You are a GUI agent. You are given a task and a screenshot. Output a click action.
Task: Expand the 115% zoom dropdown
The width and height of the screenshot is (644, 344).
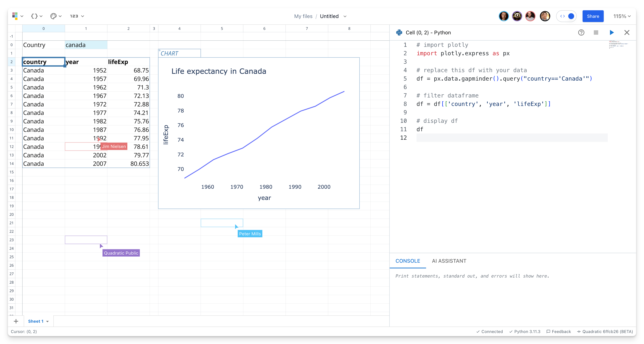[x=622, y=16]
